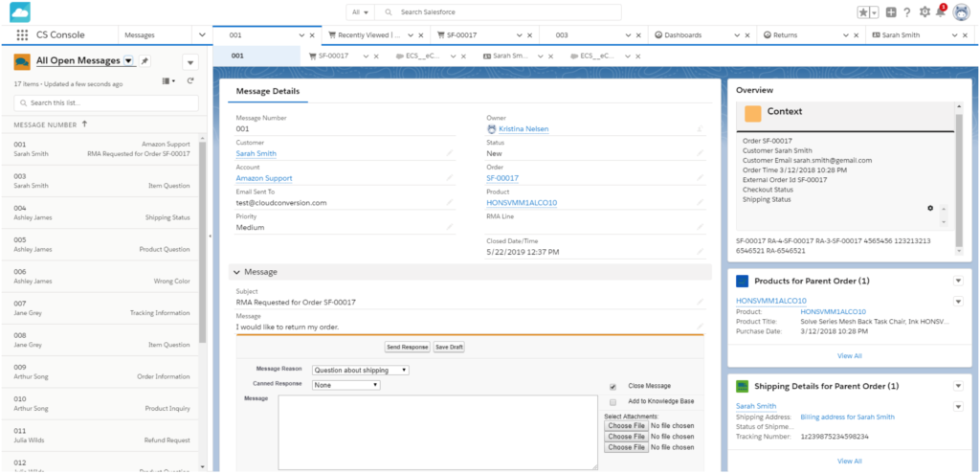Open the Amazon Support account link
The height and width of the screenshot is (474, 980).
(x=264, y=178)
